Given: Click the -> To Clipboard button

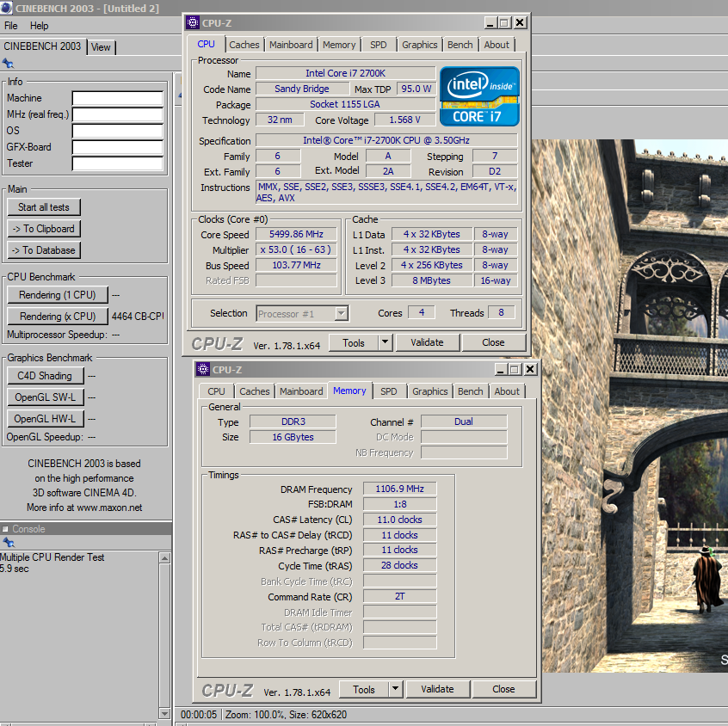Looking at the screenshot, I should pos(44,229).
